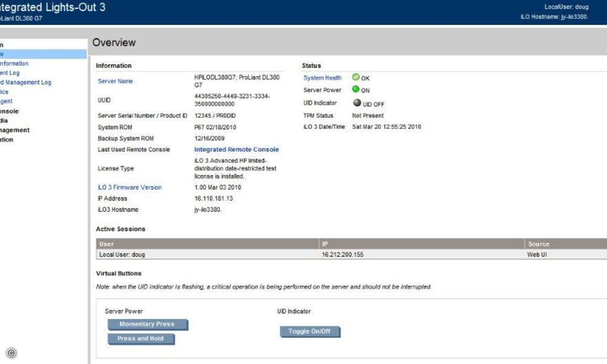Open the Insight Agent sidebar item
This screenshot has width=607, height=364.
[6, 101]
